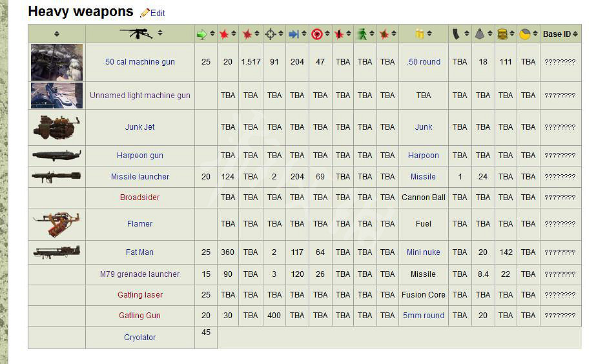Sort by the first image column arrows
The height and width of the screenshot is (364, 596).
57,34
